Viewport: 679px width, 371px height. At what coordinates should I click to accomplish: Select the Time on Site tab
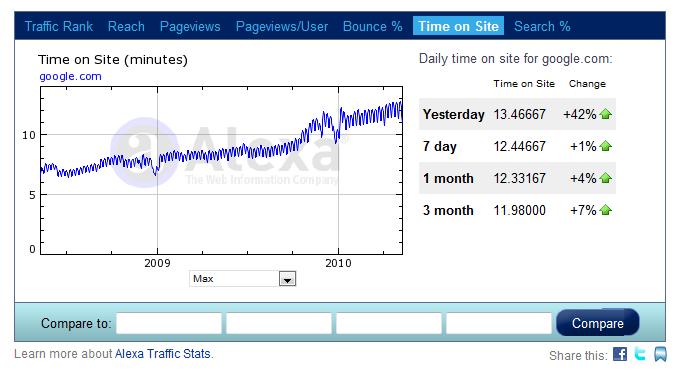point(458,26)
